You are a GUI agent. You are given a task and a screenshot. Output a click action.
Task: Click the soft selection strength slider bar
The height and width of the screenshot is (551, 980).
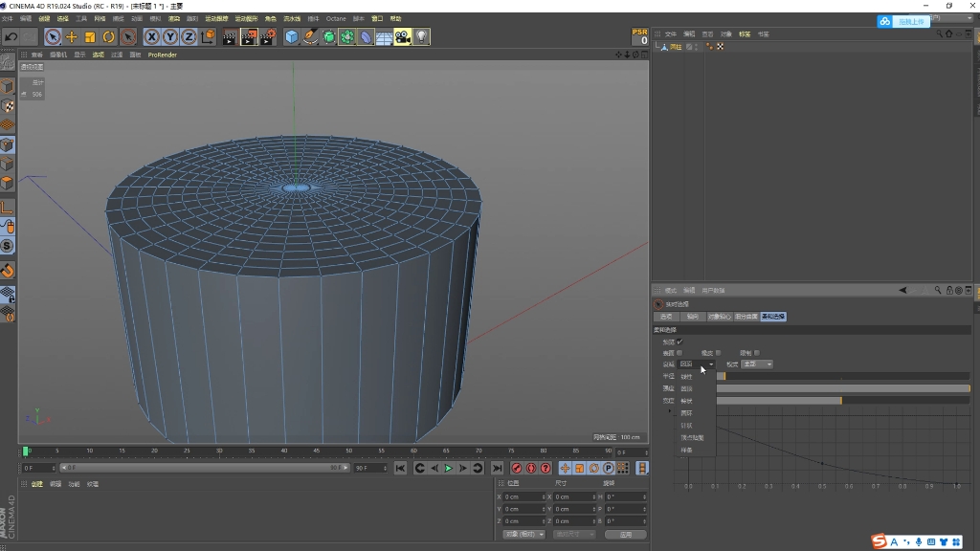(x=842, y=388)
